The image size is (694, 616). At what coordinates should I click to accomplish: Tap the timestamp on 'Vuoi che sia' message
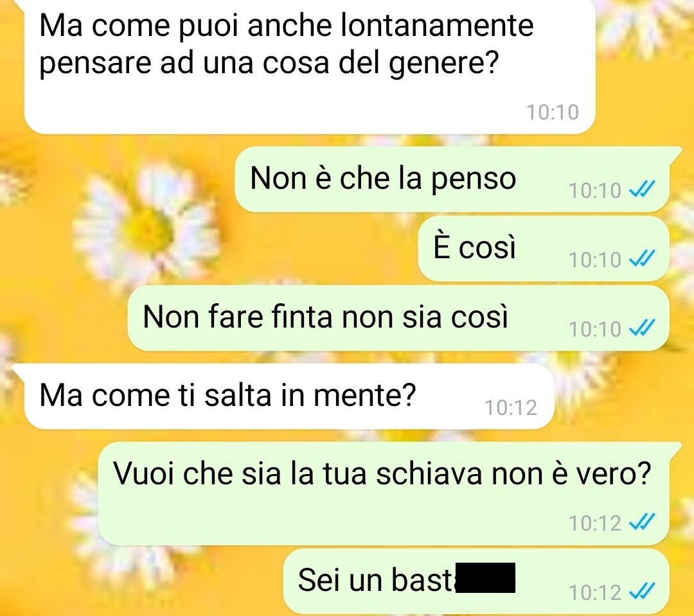(595, 524)
